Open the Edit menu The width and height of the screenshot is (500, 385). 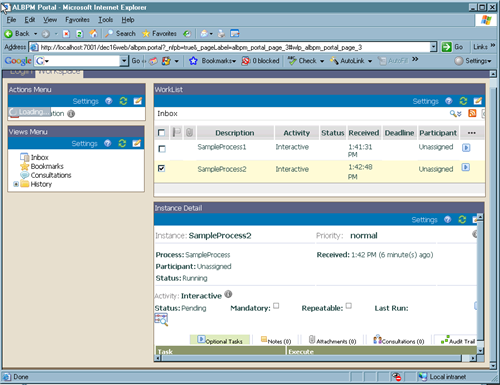click(x=30, y=20)
